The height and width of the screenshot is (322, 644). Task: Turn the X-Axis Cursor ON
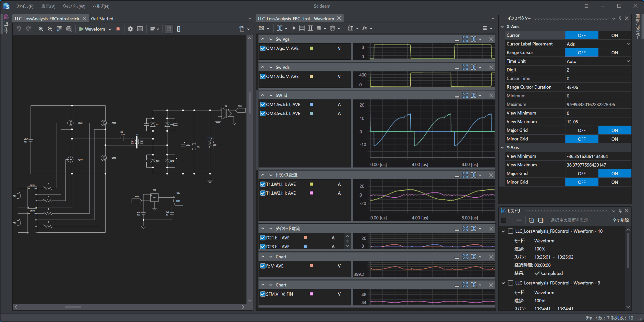click(x=614, y=35)
